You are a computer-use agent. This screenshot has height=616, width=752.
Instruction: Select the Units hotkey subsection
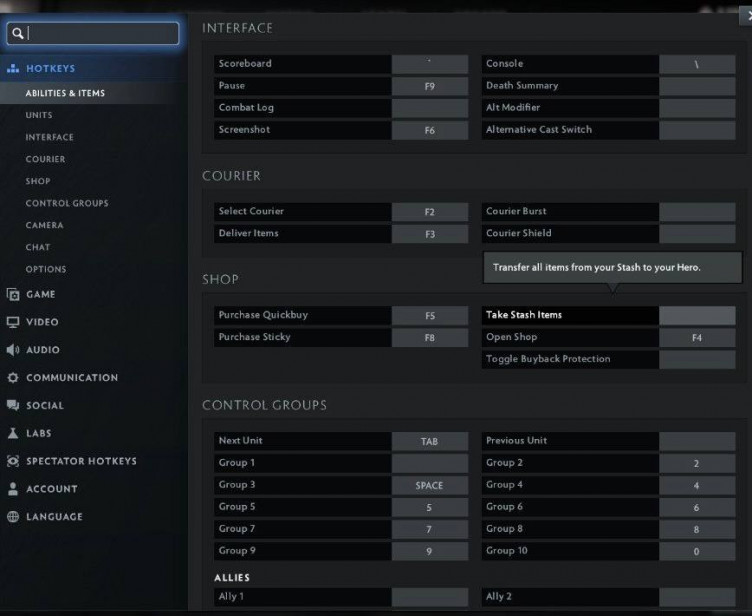(x=39, y=115)
